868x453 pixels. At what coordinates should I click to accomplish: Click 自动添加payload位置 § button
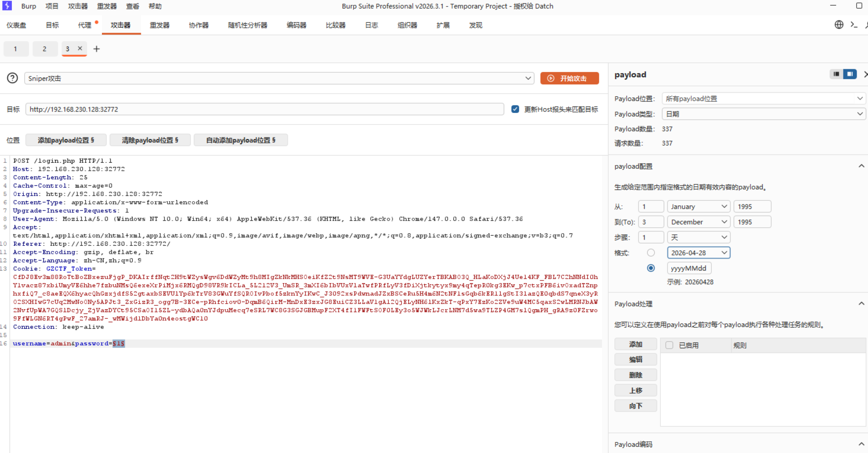point(241,140)
